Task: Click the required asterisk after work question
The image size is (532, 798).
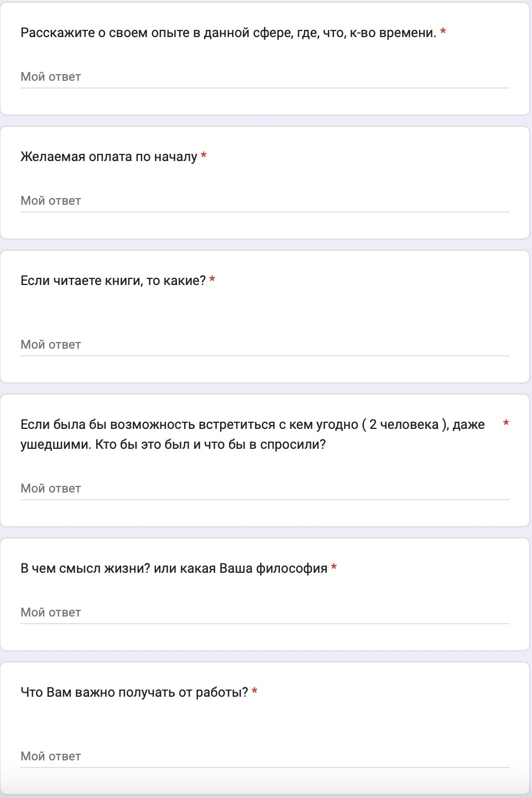Action: pos(254,692)
